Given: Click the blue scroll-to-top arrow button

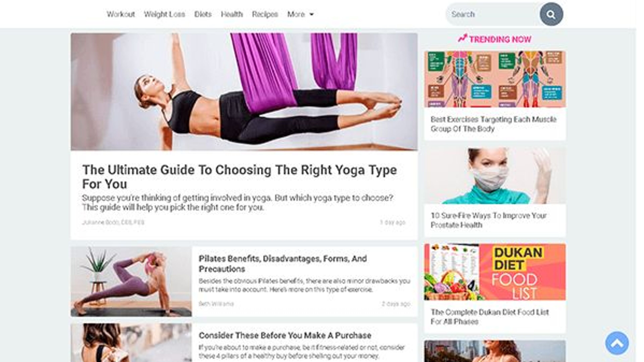Looking at the screenshot, I should point(617,343).
